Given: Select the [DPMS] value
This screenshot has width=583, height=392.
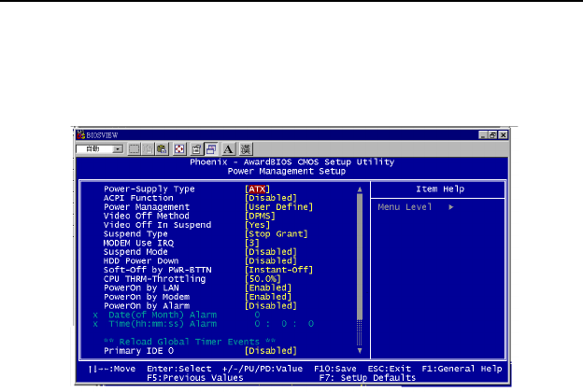Looking at the screenshot, I should [260, 216].
